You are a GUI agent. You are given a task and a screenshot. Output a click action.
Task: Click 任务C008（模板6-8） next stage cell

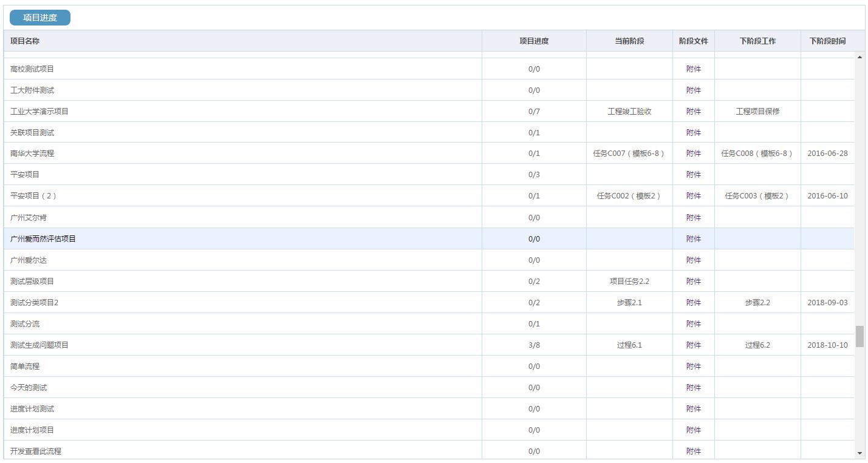(x=757, y=154)
